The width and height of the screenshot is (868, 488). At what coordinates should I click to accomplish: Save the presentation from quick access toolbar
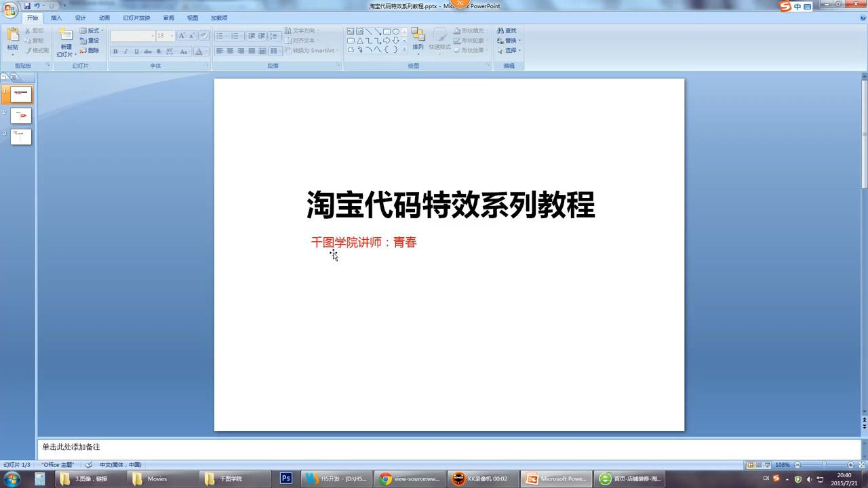click(28, 6)
